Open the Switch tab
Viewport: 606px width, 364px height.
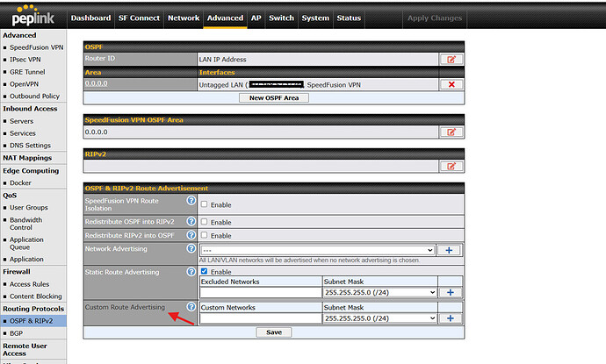point(281,18)
